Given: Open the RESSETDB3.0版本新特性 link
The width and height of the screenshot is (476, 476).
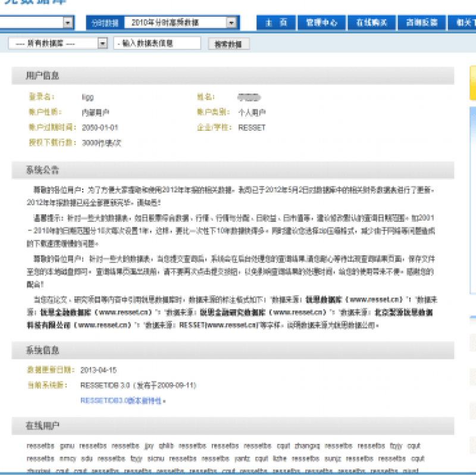Looking at the screenshot, I should tap(123, 401).
